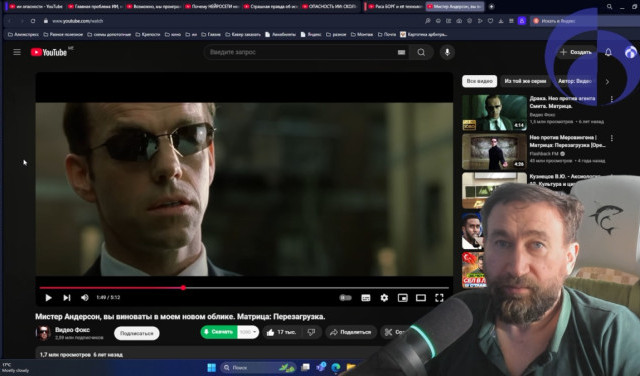This screenshot has width=640, height=376.
Task: Play the paused video
Action: 48,298
